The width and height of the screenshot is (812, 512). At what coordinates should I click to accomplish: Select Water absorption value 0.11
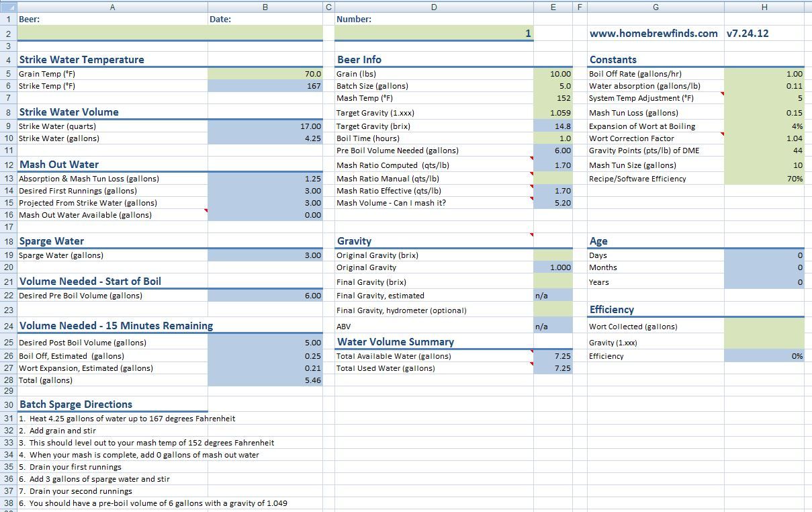764,86
